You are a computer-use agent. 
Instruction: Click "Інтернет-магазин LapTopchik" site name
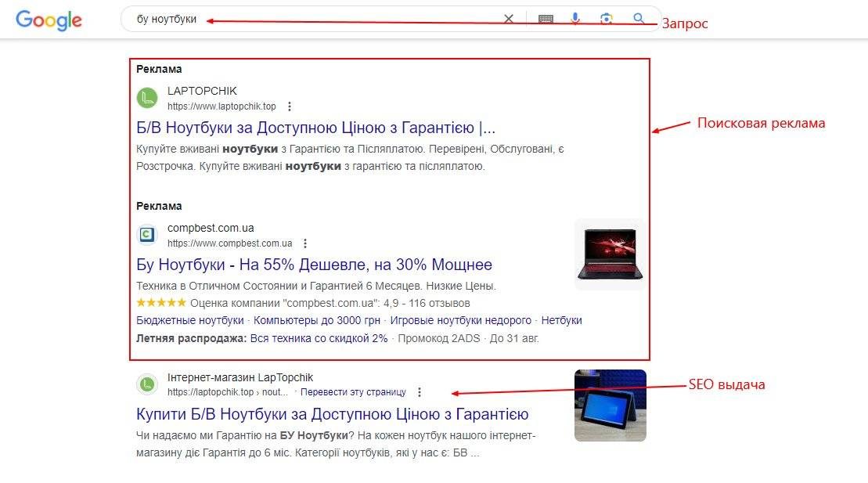(x=240, y=378)
